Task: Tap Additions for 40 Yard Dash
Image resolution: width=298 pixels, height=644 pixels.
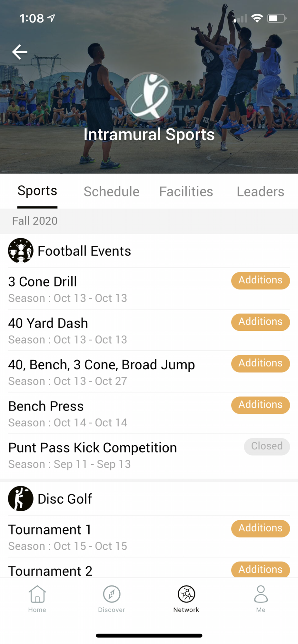Action: coord(261,322)
